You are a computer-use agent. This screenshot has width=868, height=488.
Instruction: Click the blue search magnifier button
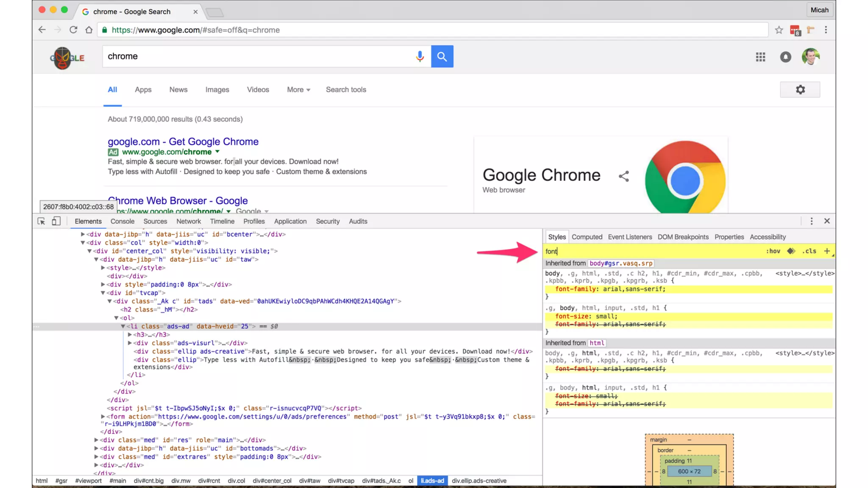point(442,56)
